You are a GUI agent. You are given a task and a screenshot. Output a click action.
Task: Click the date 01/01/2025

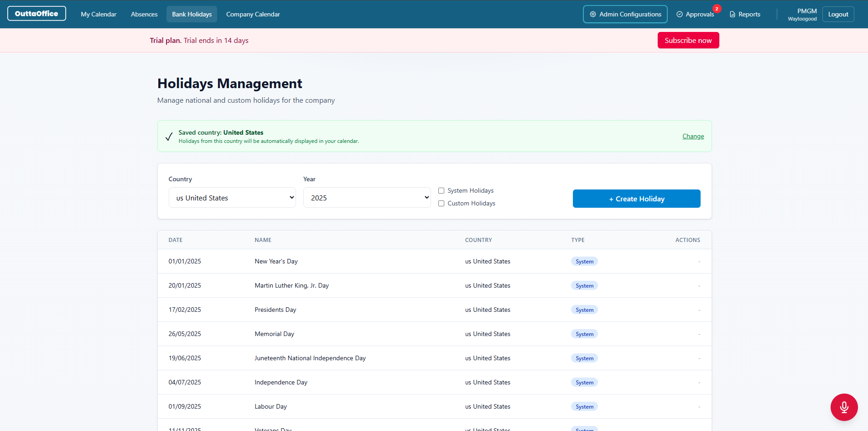[x=185, y=261]
